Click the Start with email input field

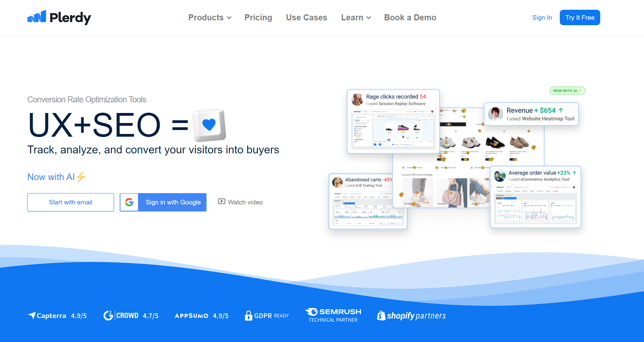(x=70, y=202)
